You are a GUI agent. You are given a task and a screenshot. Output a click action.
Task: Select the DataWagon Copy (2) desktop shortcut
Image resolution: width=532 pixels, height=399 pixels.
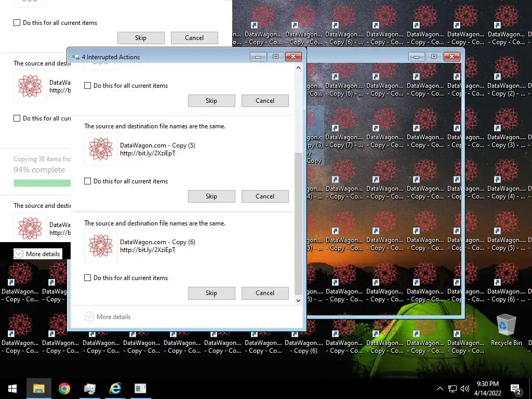point(506,77)
